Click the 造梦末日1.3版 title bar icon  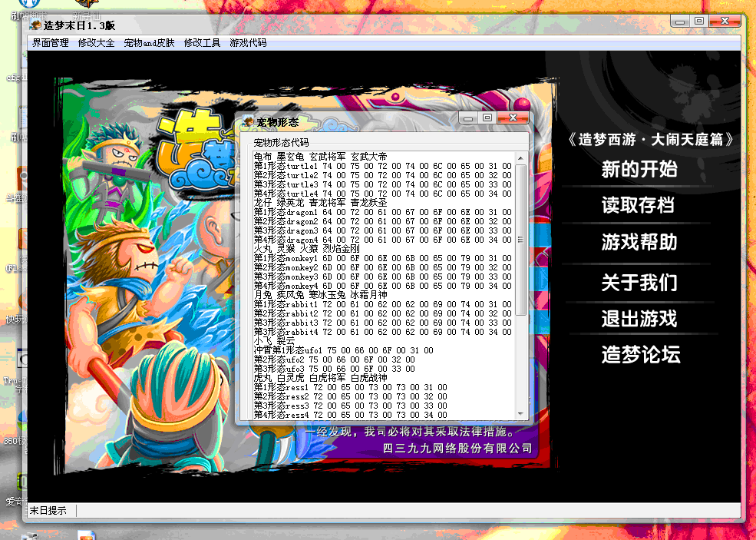[x=35, y=25]
